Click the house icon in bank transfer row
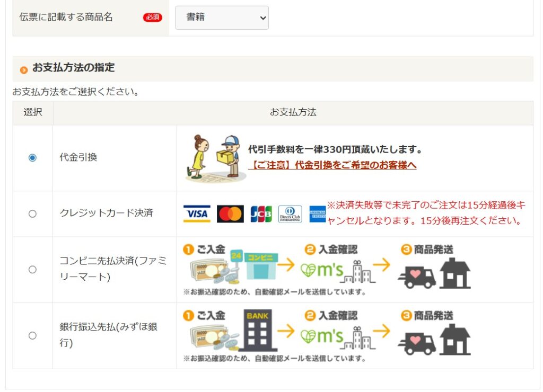This screenshot has height=392, width=543. click(455, 340)
